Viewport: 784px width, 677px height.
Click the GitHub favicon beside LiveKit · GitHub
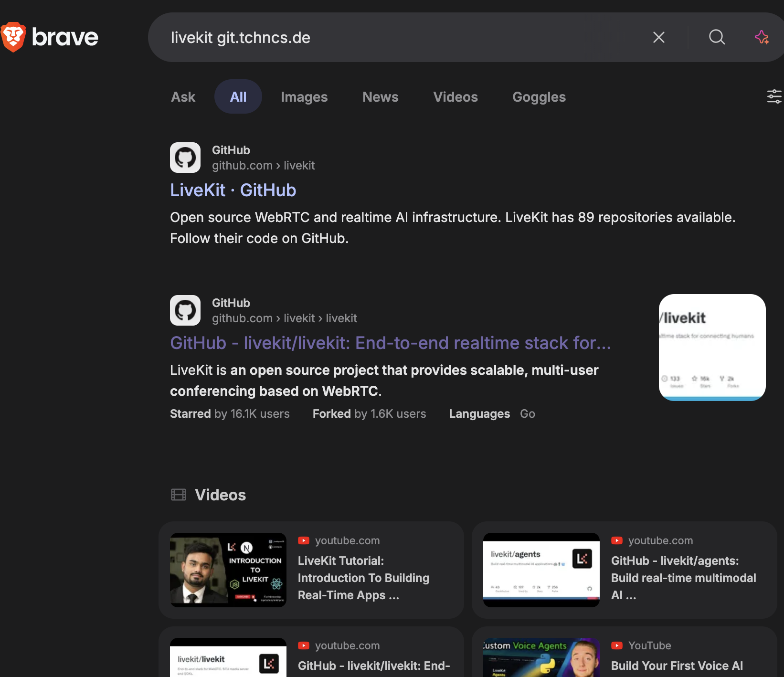(x=185, y=158)
